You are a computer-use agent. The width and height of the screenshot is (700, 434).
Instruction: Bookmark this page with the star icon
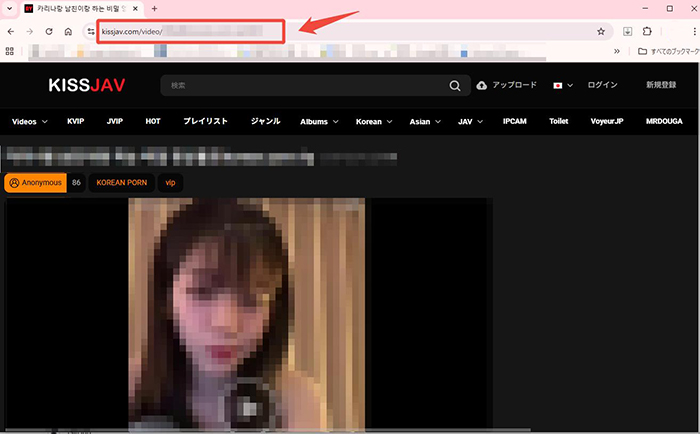point(601,31)
